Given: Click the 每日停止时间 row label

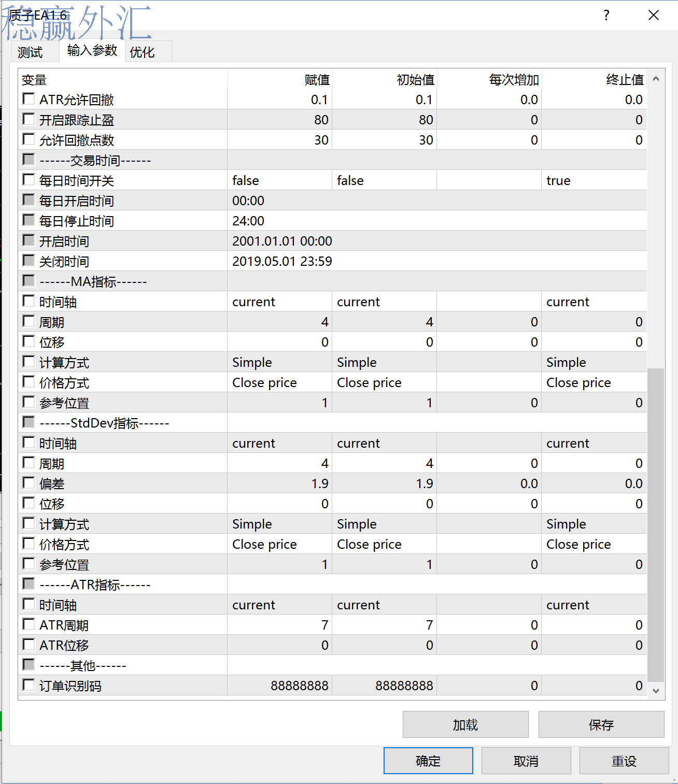Looking at the screenshot, I should click(77, 221).
